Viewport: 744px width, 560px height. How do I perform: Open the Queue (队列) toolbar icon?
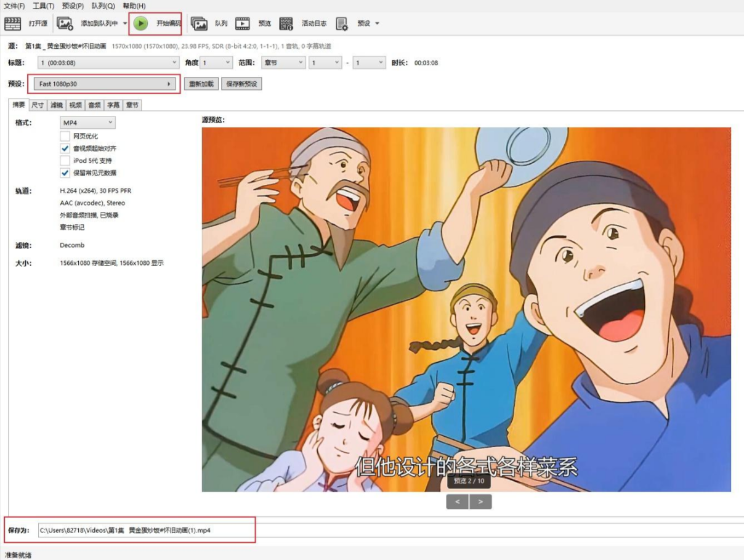click(x=199, y=23)
